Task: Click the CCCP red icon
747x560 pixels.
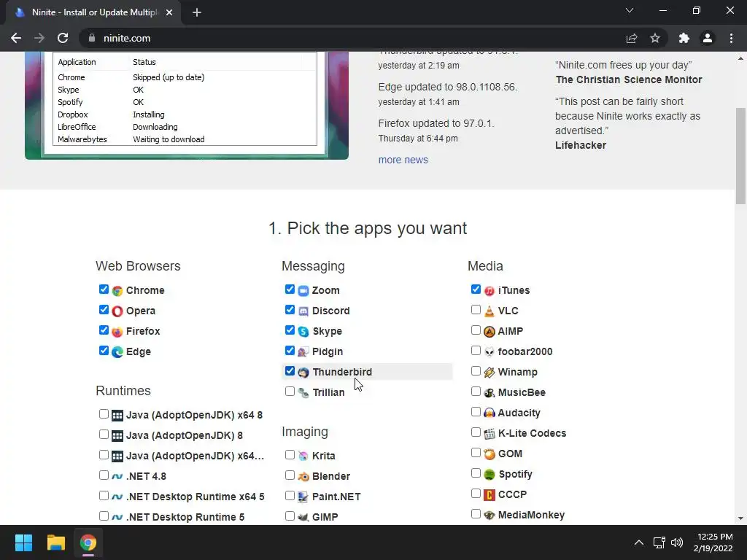Action: click(489, 495)
